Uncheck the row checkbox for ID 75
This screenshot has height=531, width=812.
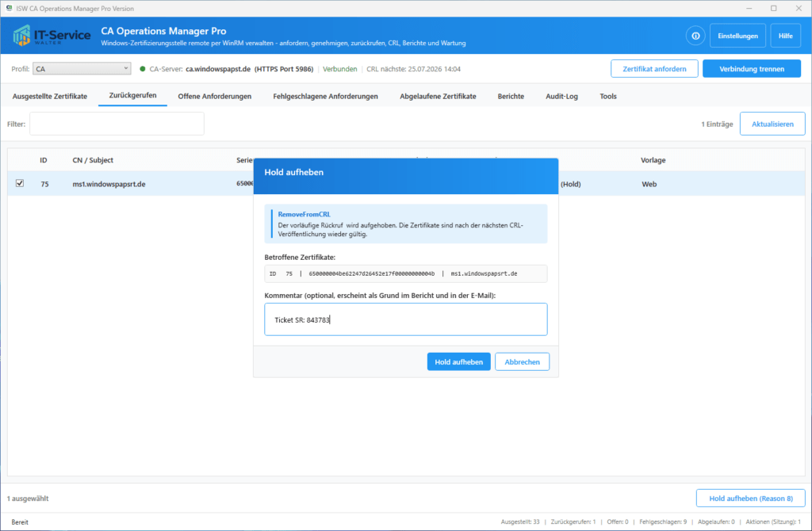click(20, 183)
